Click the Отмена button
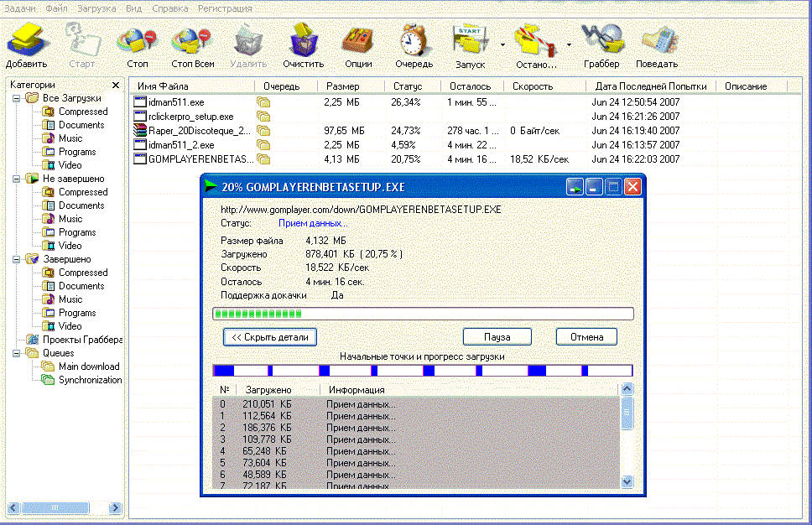 click(x=586, y=337)
